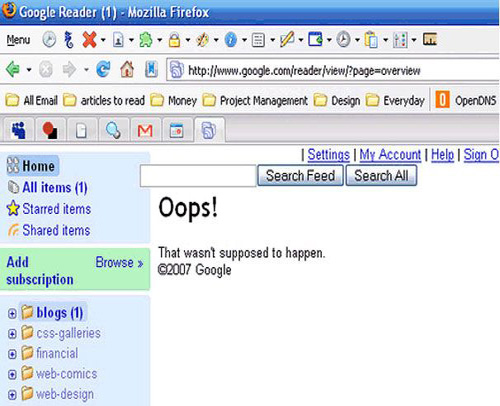Image resolution: width=500 pixels, height=406 pixels.
Task: Select Home in the Reader sidebar
Action: click(33, 166)
